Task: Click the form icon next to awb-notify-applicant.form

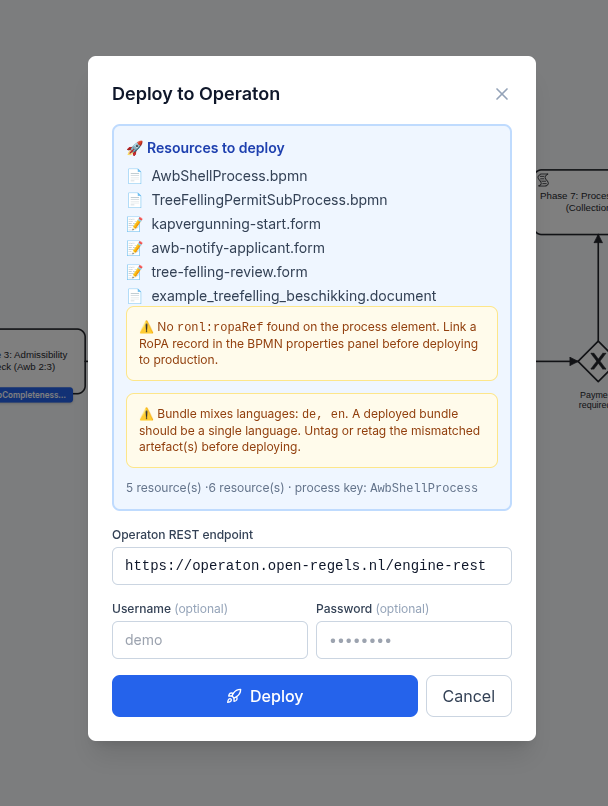Action: pos(135,248)
